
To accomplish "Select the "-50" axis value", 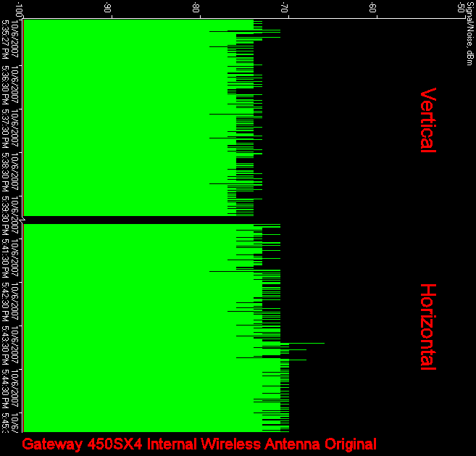I will (461, 7).
